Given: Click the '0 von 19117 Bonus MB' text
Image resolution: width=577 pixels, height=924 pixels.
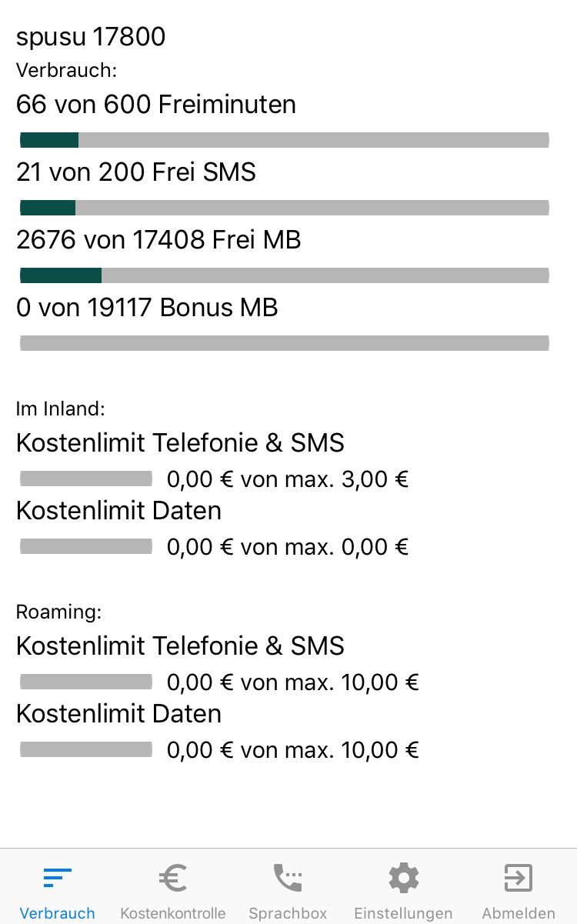Looking at the screenshot, I should pyautogui.click(x=147, y=308).
